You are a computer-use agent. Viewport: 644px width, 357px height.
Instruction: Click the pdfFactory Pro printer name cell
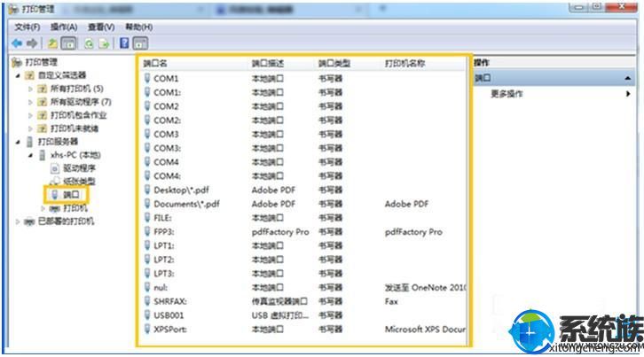point(413,232)
